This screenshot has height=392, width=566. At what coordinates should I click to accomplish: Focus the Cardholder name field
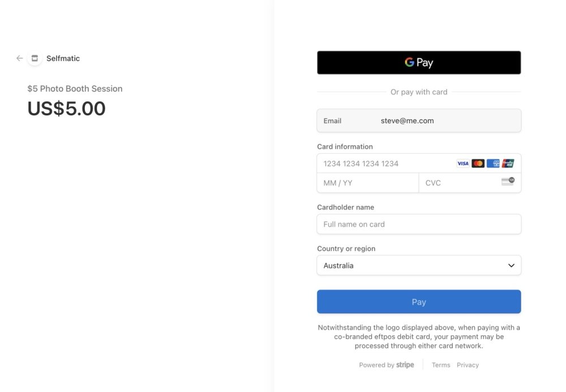pos(419,224)
